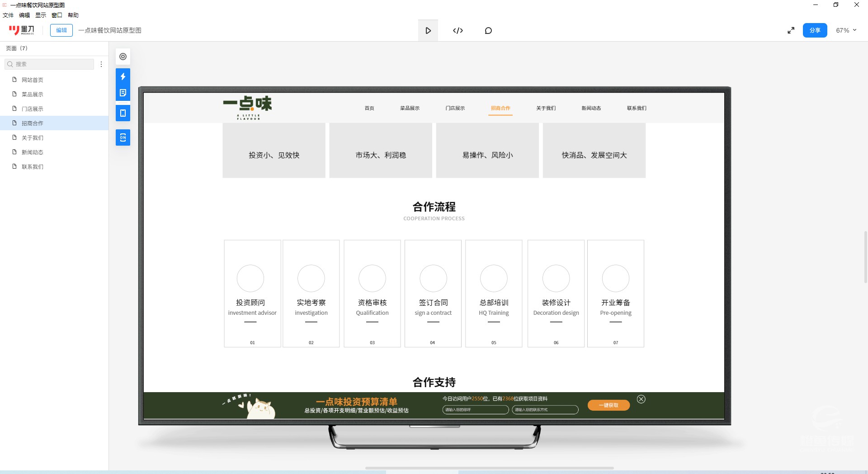Click the page icon beside 新闻动态 in the sidebar

point(14,152)
